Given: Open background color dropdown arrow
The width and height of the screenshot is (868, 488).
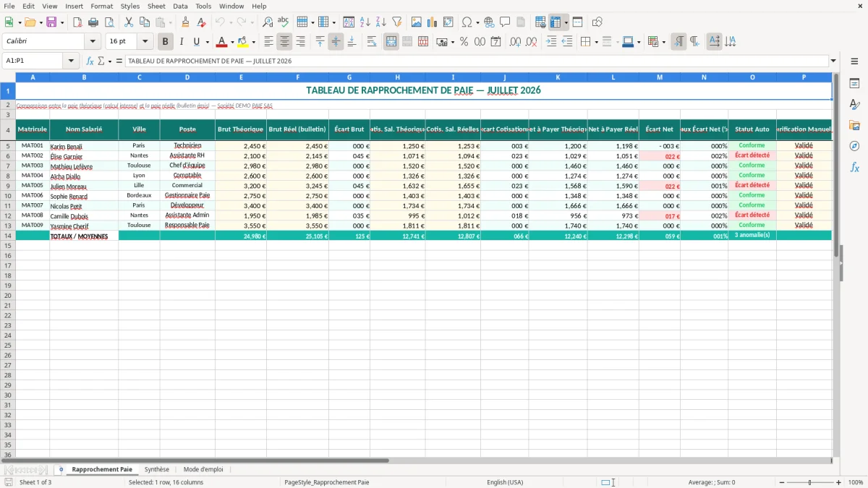Looking at the screenshot, I should [253, 42].
